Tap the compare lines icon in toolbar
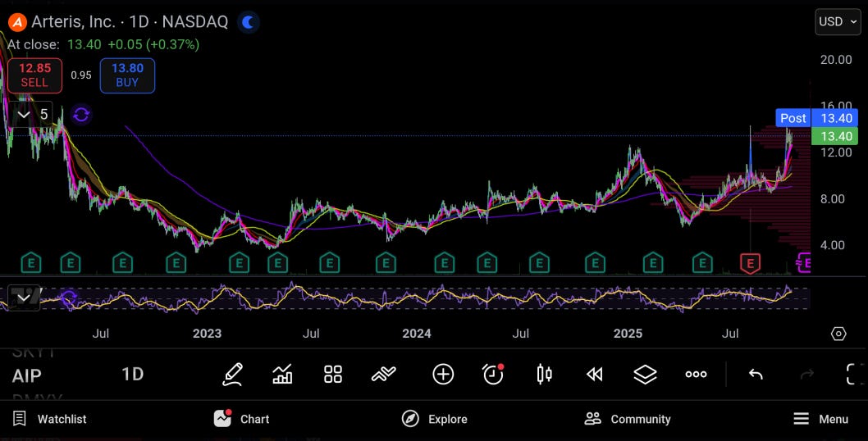The height and width of the screenshot is (441, 868). (384, 375)
